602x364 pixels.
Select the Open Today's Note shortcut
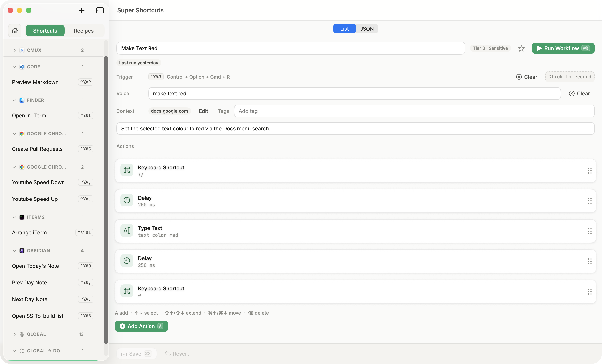click(x=53, y=266)
